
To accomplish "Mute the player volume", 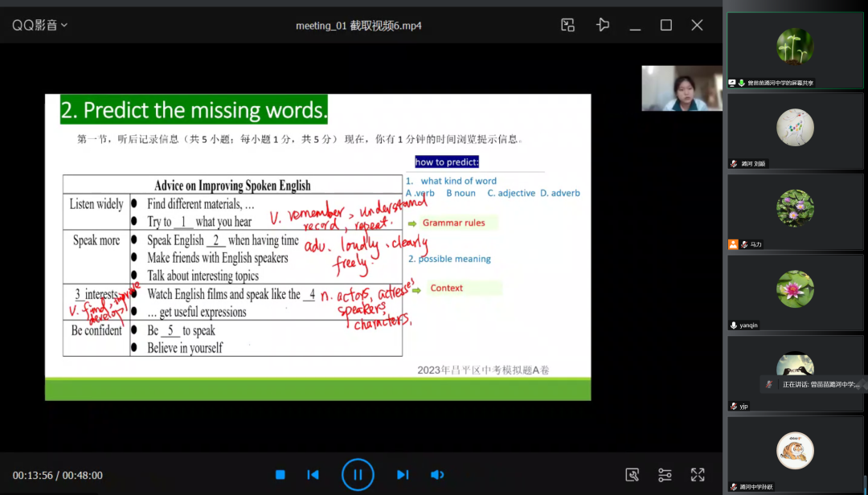I will 436,475.
